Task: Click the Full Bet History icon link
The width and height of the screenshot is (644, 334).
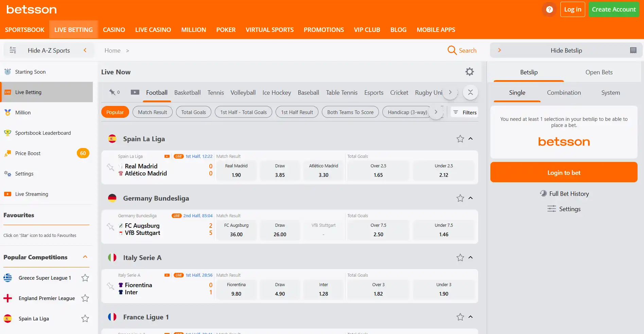Action: tap(564, 194)
